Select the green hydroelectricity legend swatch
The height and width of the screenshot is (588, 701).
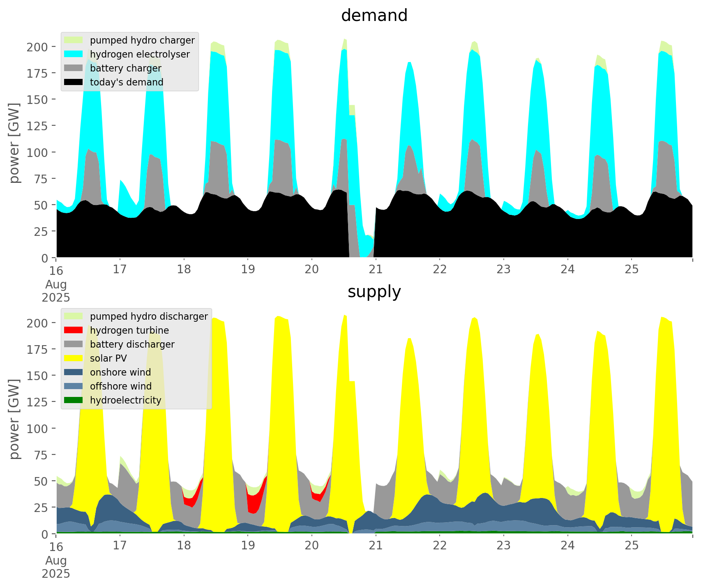(x=74, y=400)
